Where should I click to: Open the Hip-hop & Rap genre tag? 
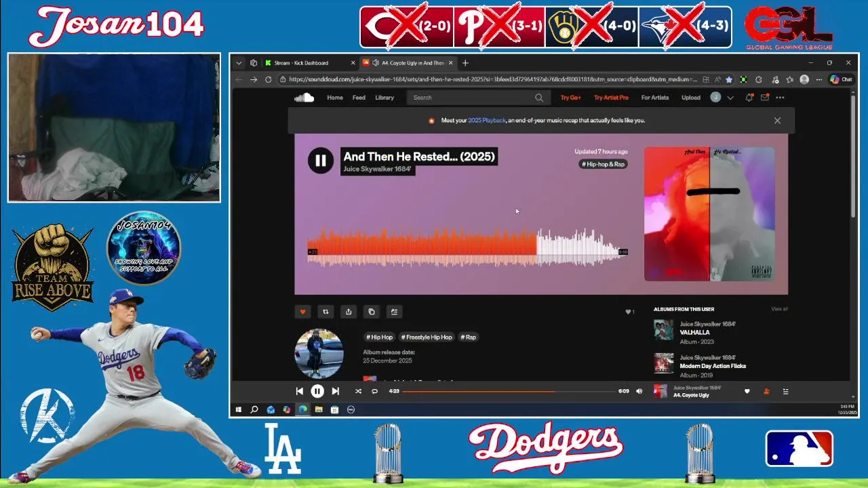click(x=603, y=164)
